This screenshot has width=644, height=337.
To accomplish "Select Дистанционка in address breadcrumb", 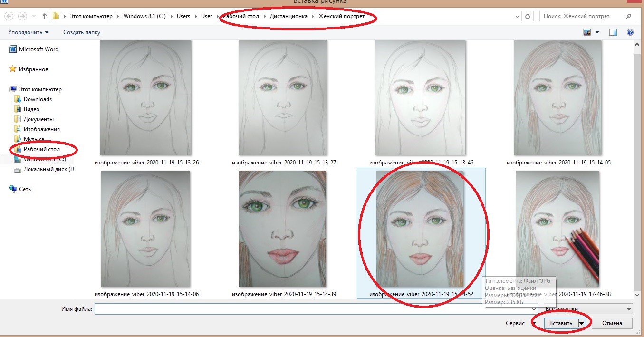I will click(288, 16).
